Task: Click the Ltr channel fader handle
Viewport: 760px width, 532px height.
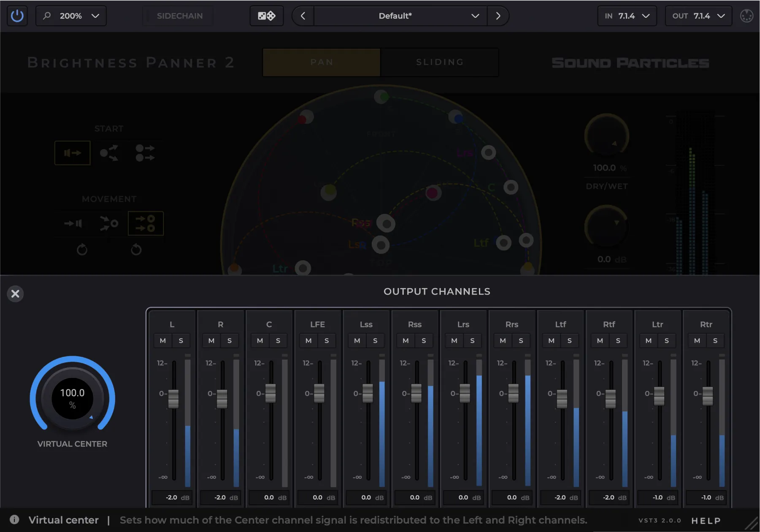Action: click(659, 396)
